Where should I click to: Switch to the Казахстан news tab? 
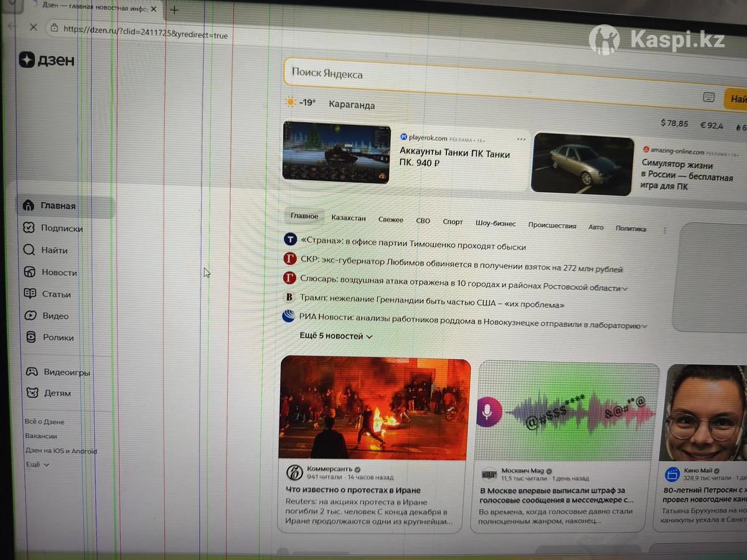[348, 218]
